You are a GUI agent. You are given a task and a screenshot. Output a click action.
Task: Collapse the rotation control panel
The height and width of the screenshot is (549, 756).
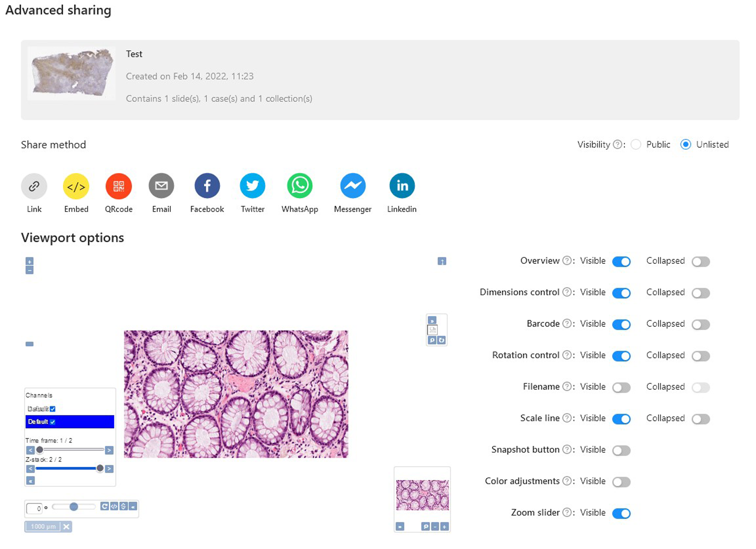[133, 506]
